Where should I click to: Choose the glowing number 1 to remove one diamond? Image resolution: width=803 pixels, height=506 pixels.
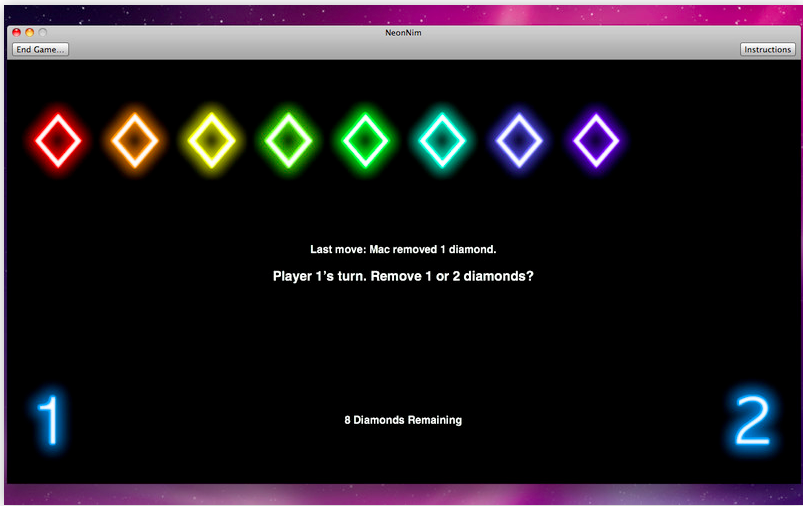point(51,420)
